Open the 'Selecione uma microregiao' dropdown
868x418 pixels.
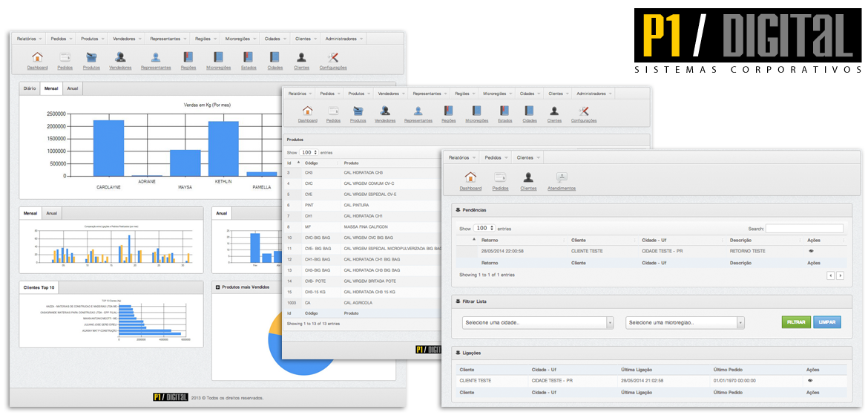pyautogui.click(x=685, y=322)
